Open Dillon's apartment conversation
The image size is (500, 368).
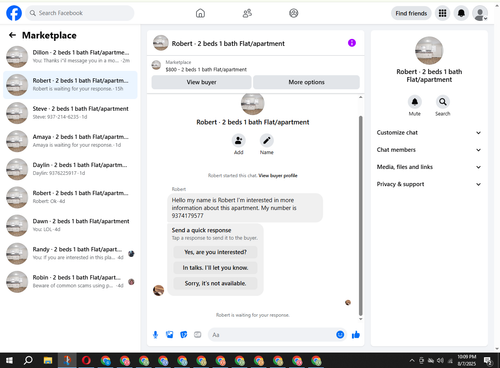(x=70, y=57)
